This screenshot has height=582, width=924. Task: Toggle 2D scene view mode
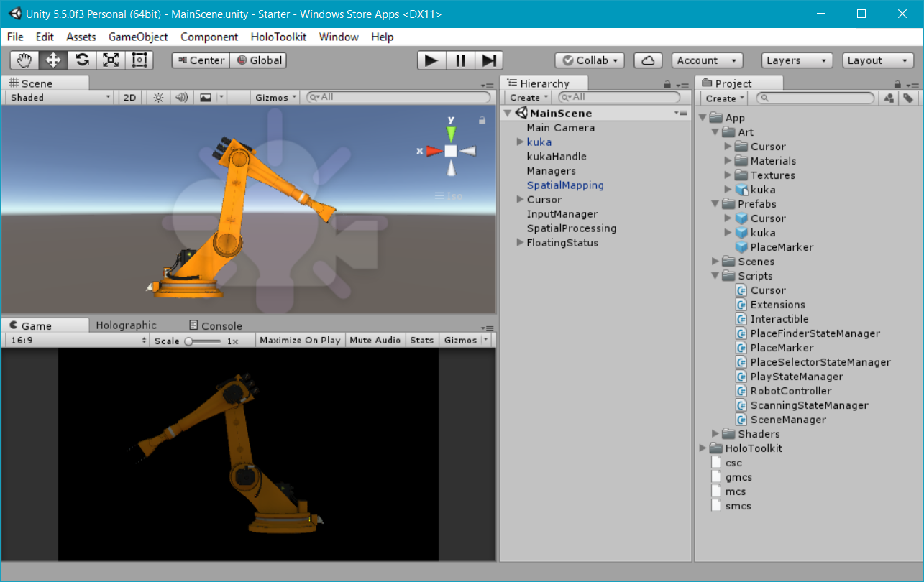129,97
